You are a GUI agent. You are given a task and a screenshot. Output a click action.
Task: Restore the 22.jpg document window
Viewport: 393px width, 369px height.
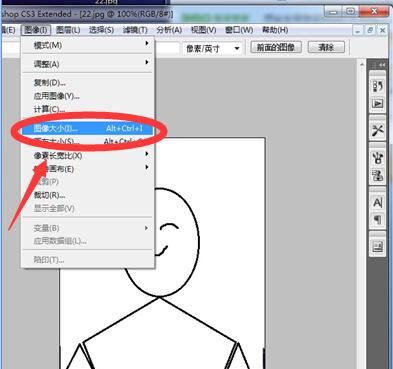370,31
